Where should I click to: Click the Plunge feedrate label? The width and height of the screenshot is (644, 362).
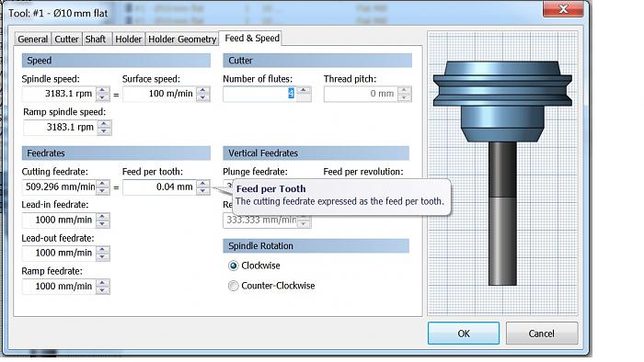tap(255, 172)
